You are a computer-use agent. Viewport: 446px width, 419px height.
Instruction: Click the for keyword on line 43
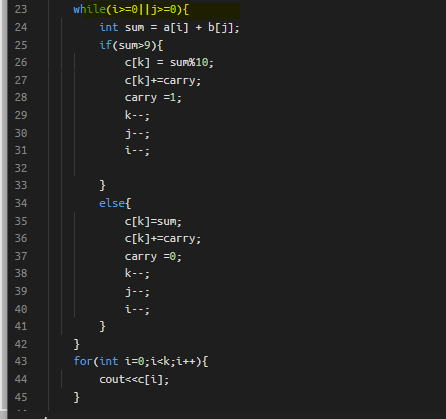click(x=83, y=361)
